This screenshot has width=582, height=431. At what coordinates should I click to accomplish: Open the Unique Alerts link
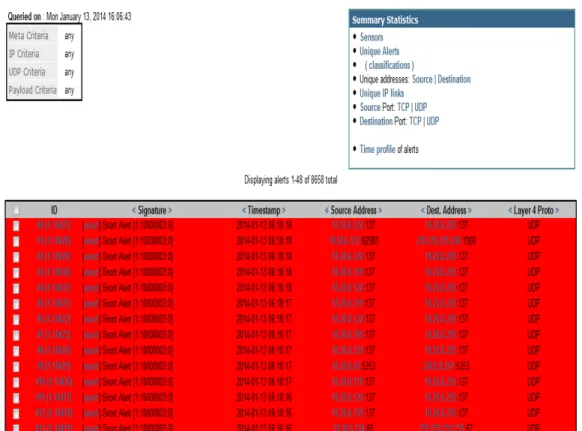point(379,51)
